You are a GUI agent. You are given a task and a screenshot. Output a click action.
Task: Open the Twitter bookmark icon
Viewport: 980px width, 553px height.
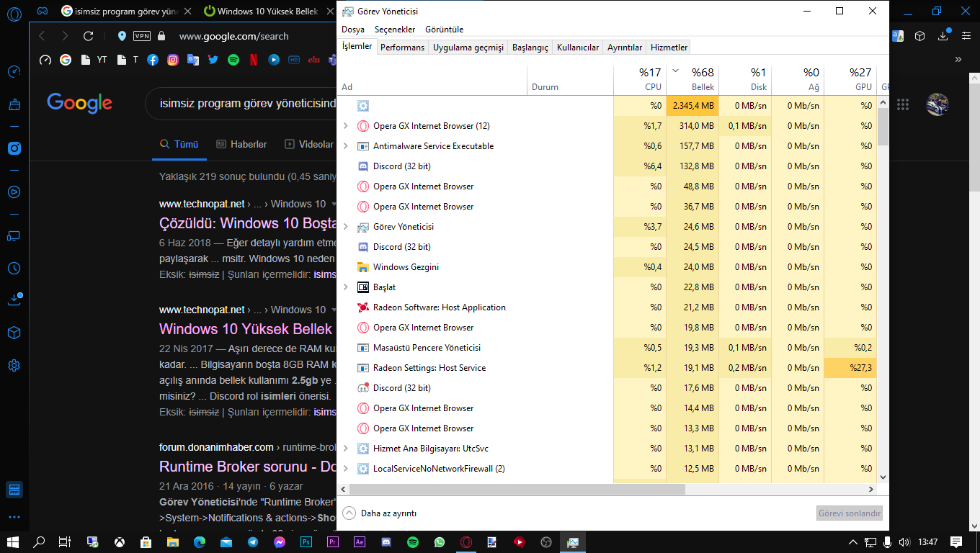click(213, 60)
